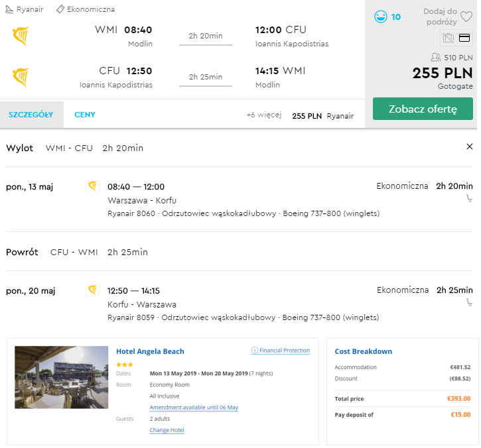Screen dimensions: 481x448
Task: Click 12:00 CFU arrival time
Action: coord(281,30)
